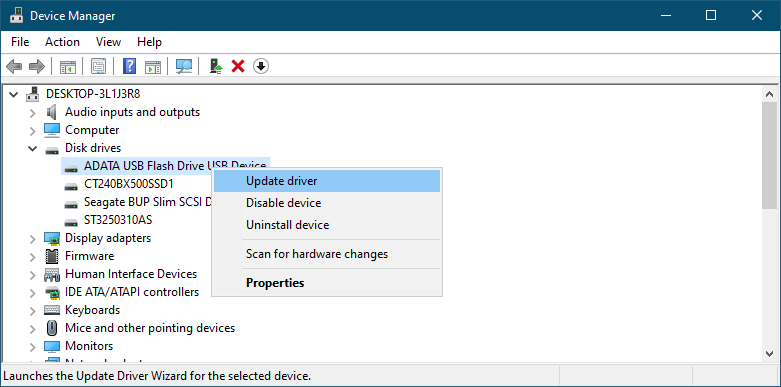Screen dimensions: 781x387
Task: Open the View menu
Action: (108, 42)
